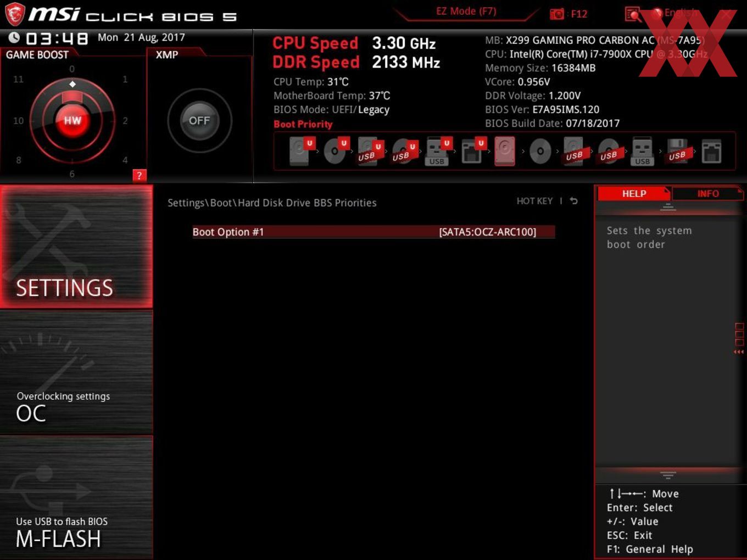
Task: Click the 03:48 system time
Action: tap(57, 38)
